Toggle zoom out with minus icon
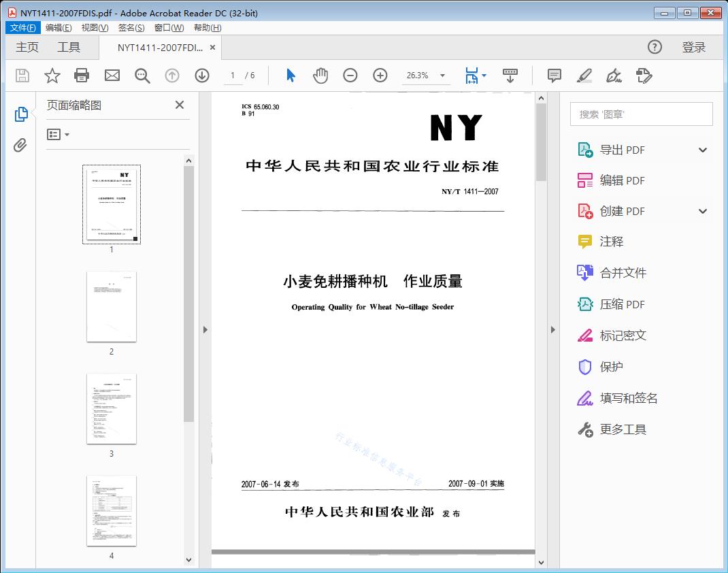 350,76
